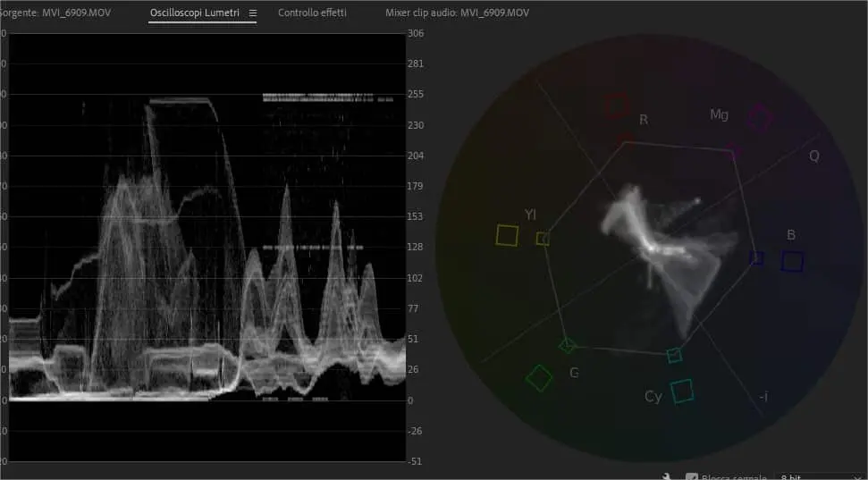Click the 204 value on waveform scale

[x=416, y=156]
